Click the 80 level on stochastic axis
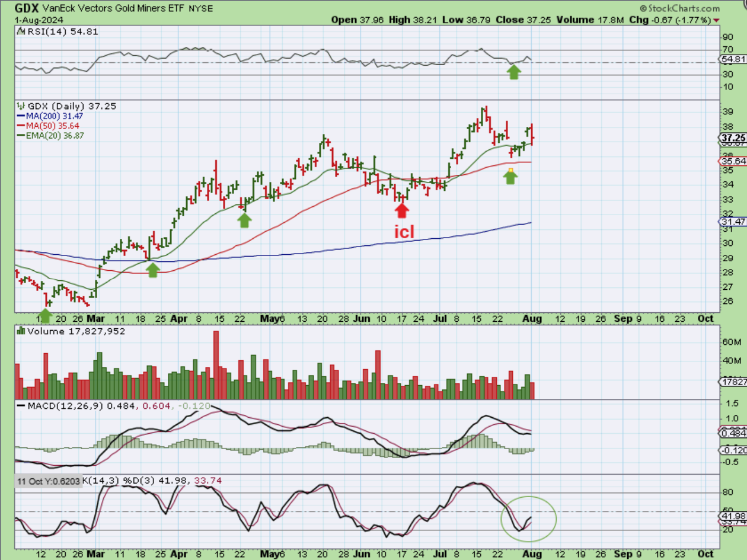Screen dimensions: 747x560 [x=728, y=492]
